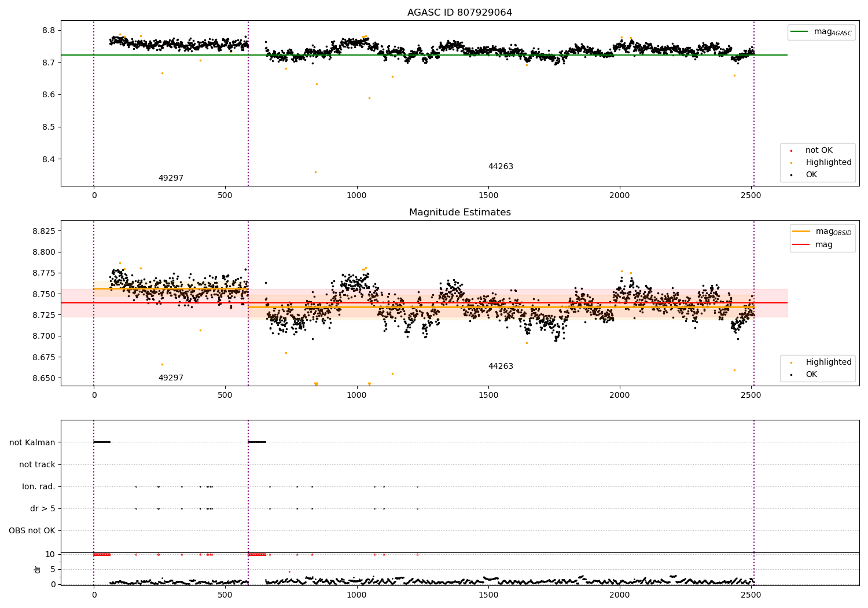This screenshot has width=868, height=608.
Task: Click the '8.8' tick on top plot y-axis
Action: pos(49,30)
